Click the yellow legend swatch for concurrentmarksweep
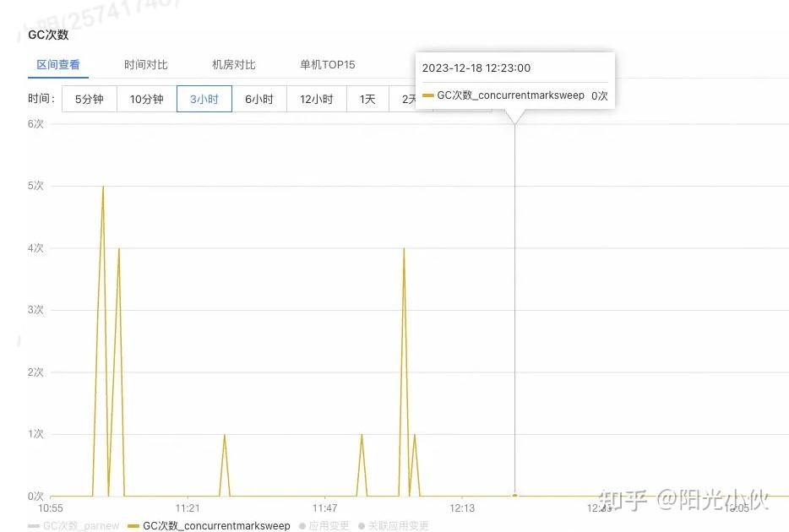Image resolution: width=789 pixels, height=532 pixels. pos(135,525)
